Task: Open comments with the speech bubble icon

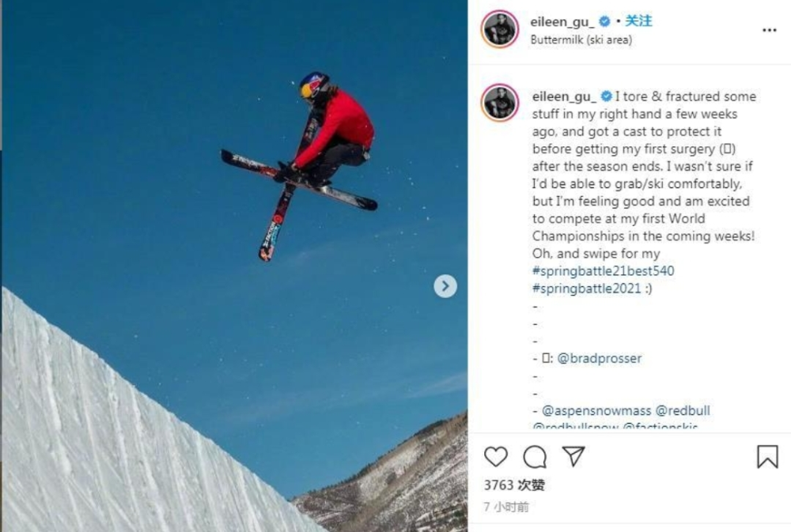Action: point(535,457)
